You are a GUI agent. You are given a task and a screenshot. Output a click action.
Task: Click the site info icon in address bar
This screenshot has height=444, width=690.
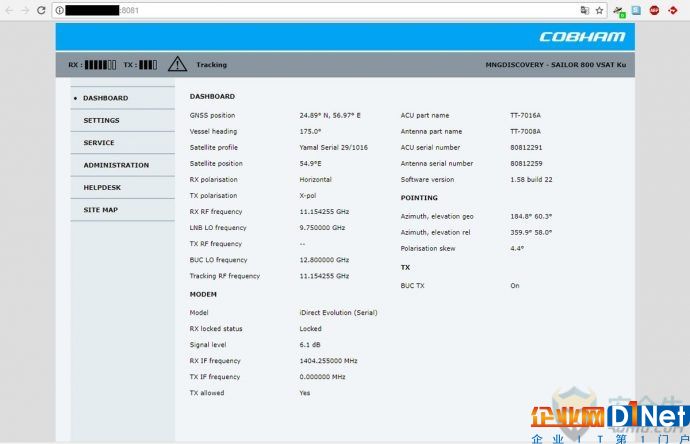click(x=59, y=10)
